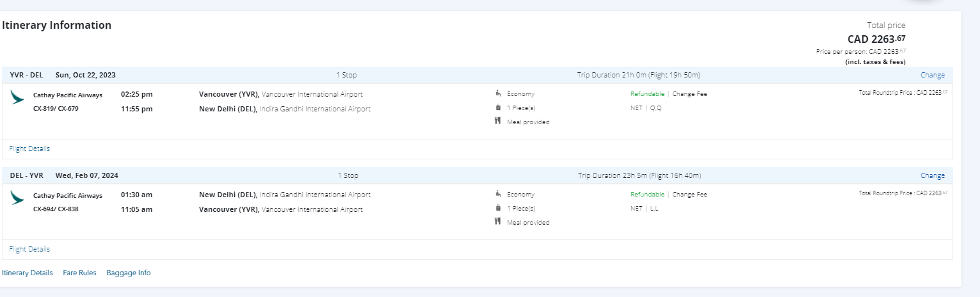Click baggage icon for return 1 Piece(s)

pos(497,208)
